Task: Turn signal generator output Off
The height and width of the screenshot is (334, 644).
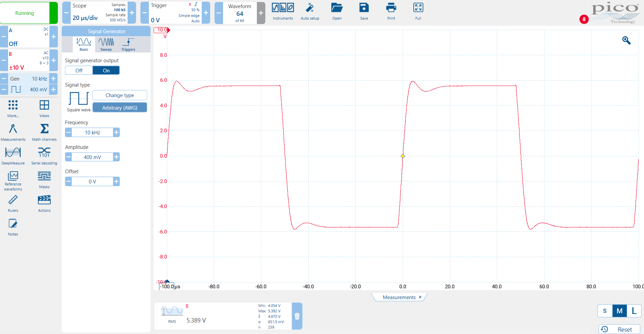Action: [79, 70]
